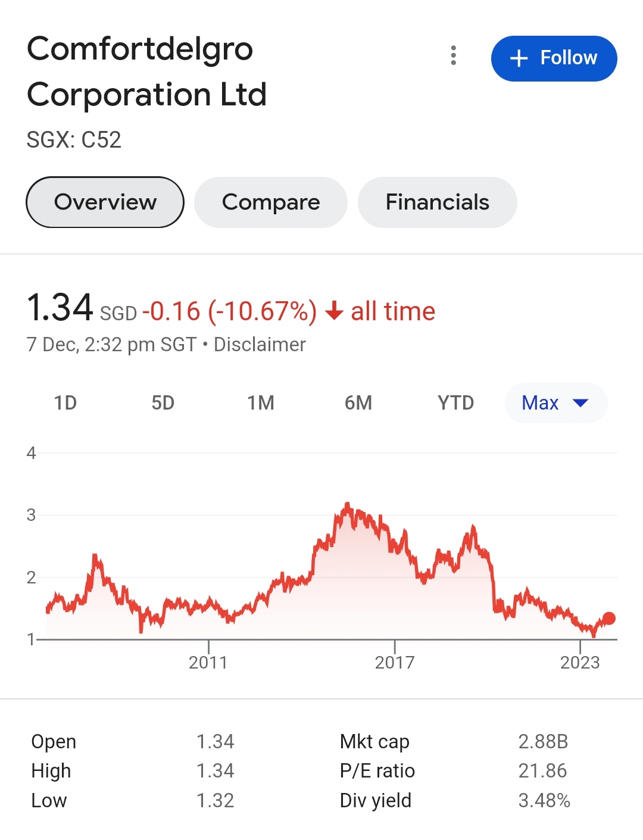Click the 2017 marker on chart axis
The height and width of the screenshot is (840, 643).
pyautogui.click(x=395, y=662)
